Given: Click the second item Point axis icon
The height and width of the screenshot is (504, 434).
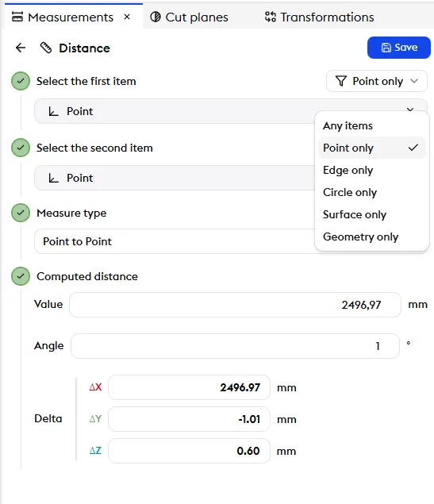Looking at the screenshot, I should [x=53, y=178].
